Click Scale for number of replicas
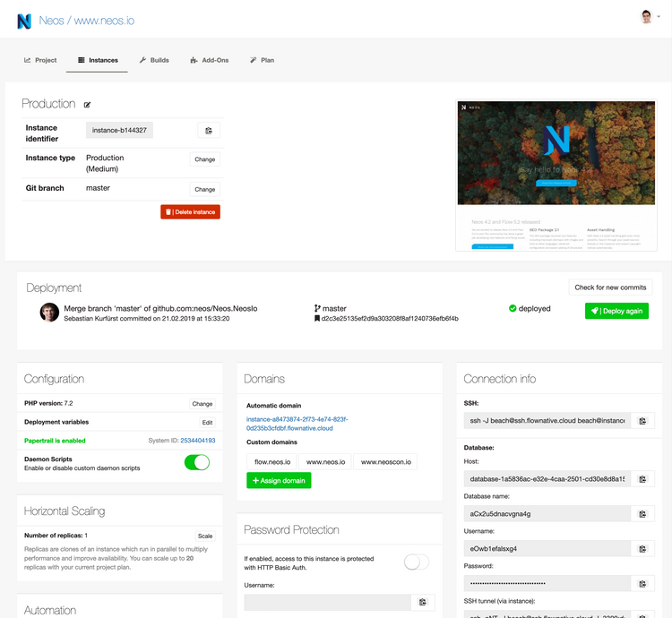This screenshot has width=672, height=618. pyautogui.click(x=205, y=536)
